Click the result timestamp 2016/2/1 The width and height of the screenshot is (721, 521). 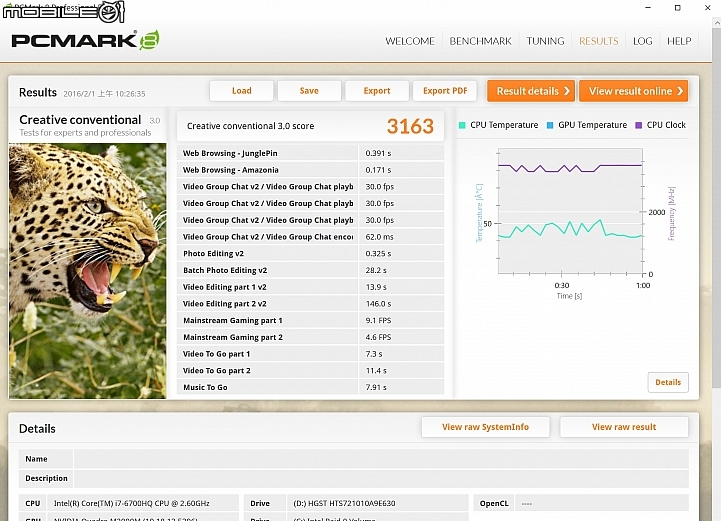click(104, 94)
